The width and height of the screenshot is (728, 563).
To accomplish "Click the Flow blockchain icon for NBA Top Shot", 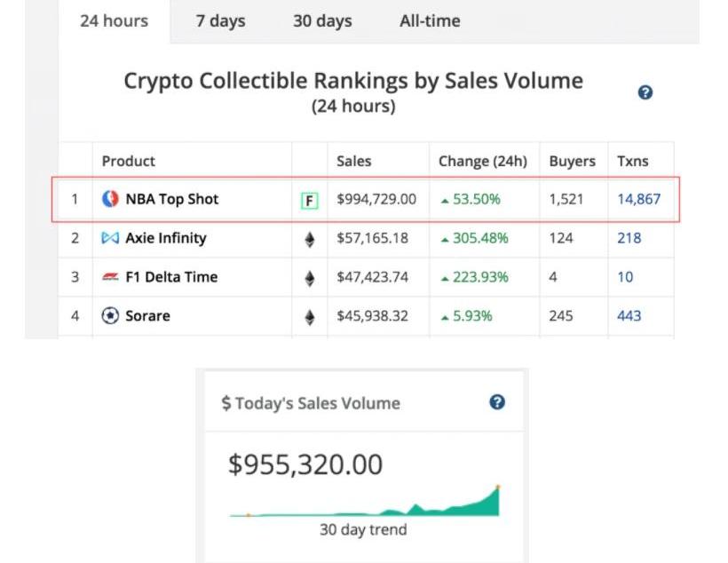I will pos(310,201).
